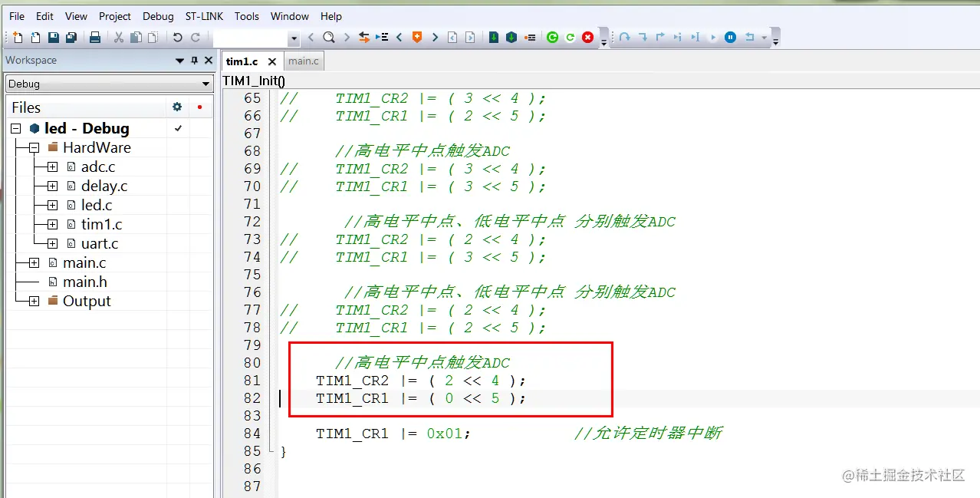The image size is (980, 498).
Task: Navigate forward with the blue arrow
Action: point(470,37)
